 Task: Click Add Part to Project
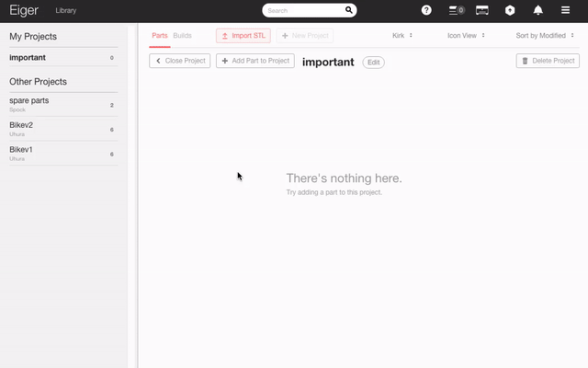pyautogui.click(x=255, y=61)
